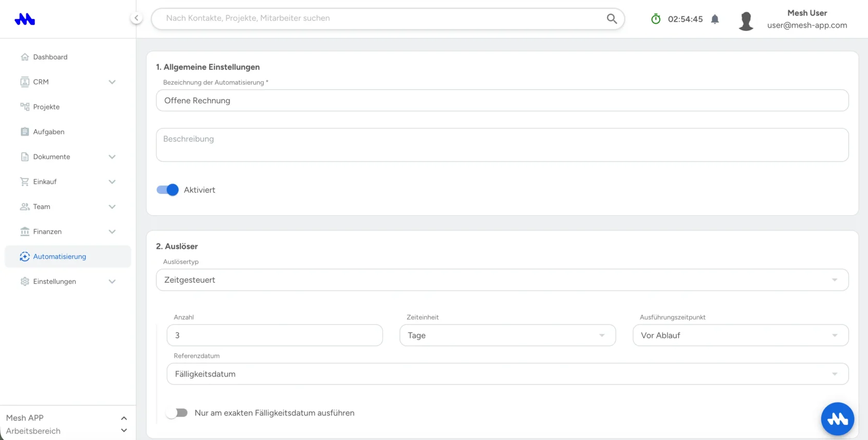This screenshot has width=868, height=440.
Task: Click the CRM menu label
Action: (41, 82)
